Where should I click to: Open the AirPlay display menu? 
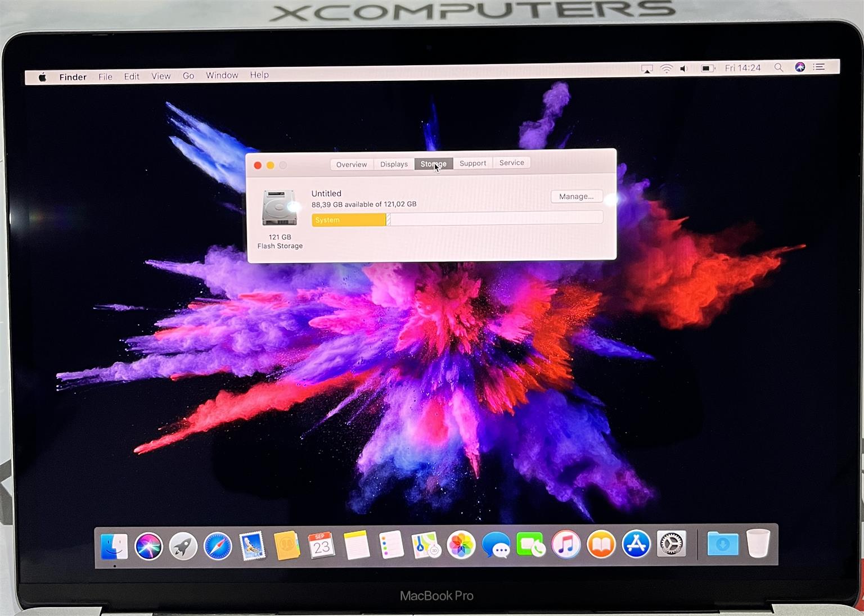pos(647,69)
